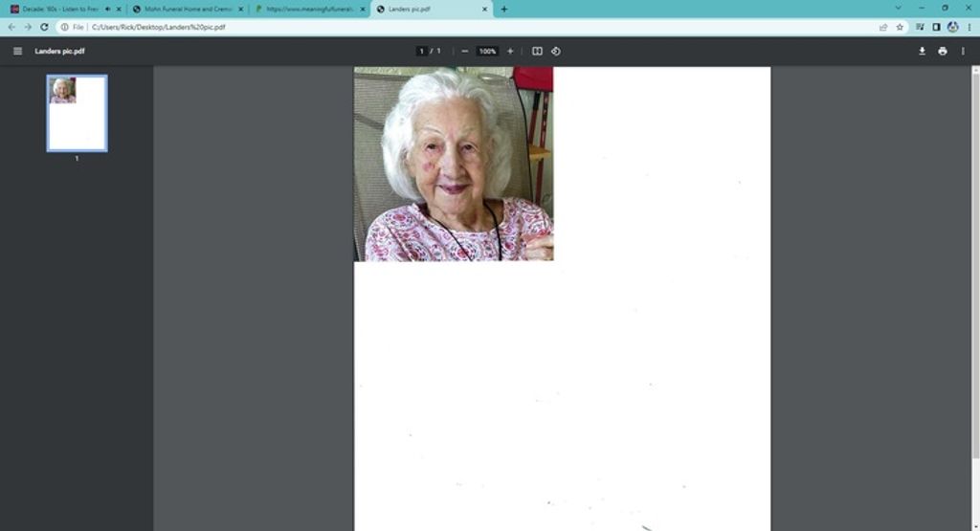
Task: Switch to the Decade '80s tab
Action: pyautogui.click(x=59, y=9)
